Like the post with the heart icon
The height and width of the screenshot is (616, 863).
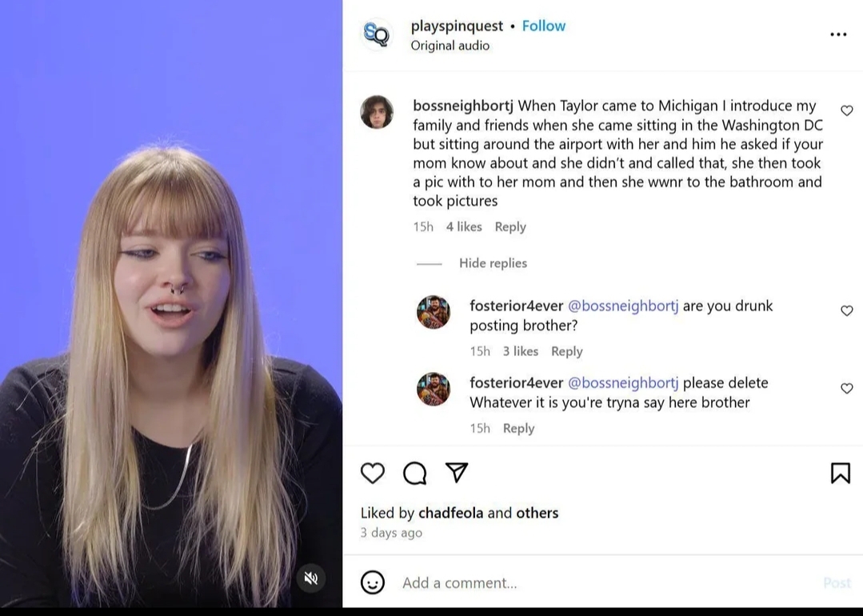coord(373,473)
